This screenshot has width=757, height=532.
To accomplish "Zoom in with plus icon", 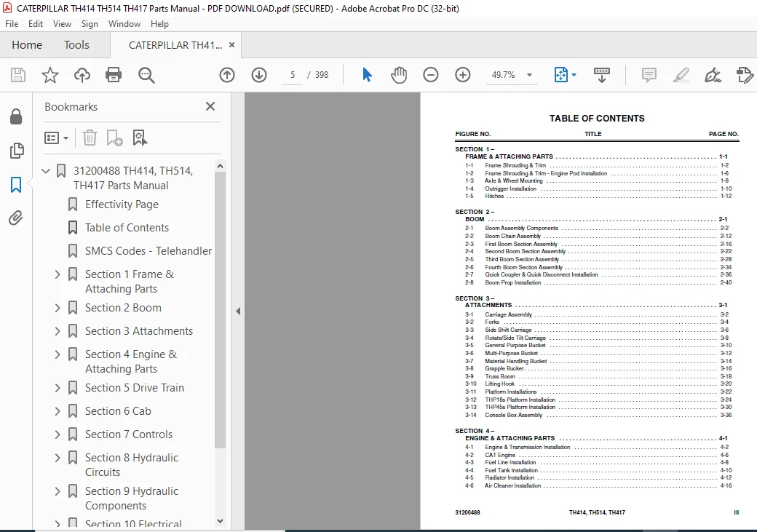I will [462, 75].
